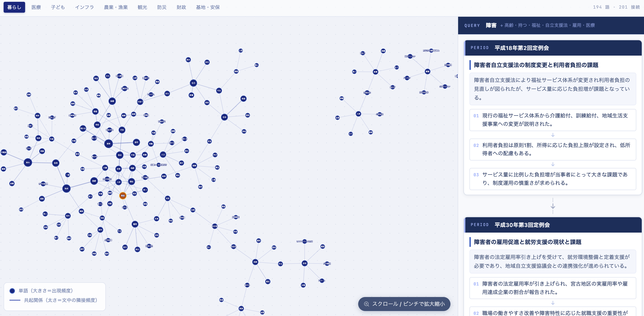
Task: Click the 民間 node
Action: (x=255, y=262)
